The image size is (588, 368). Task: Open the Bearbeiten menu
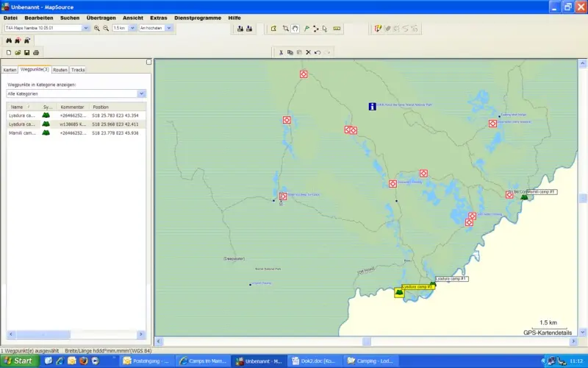39,18
